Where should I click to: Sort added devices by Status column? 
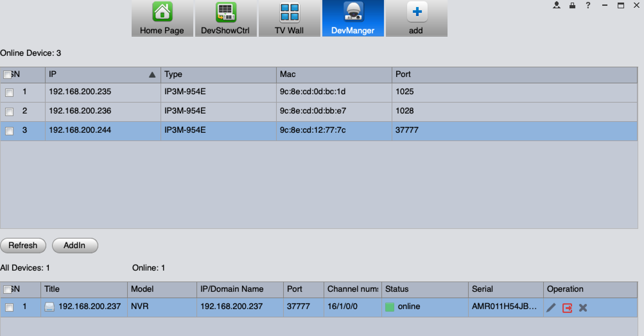click(425, 290)
